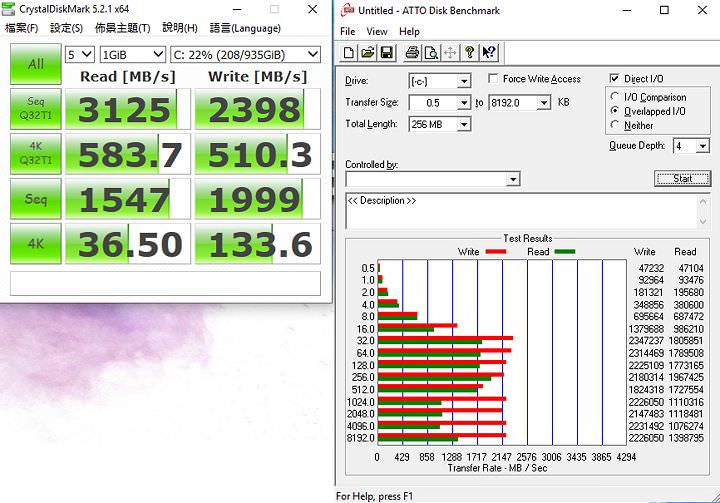Click the Seq Q32T1 write value 2398
The width and height of the screenshot is (720, 503).
pyautogui.click(x=258, y=109)
